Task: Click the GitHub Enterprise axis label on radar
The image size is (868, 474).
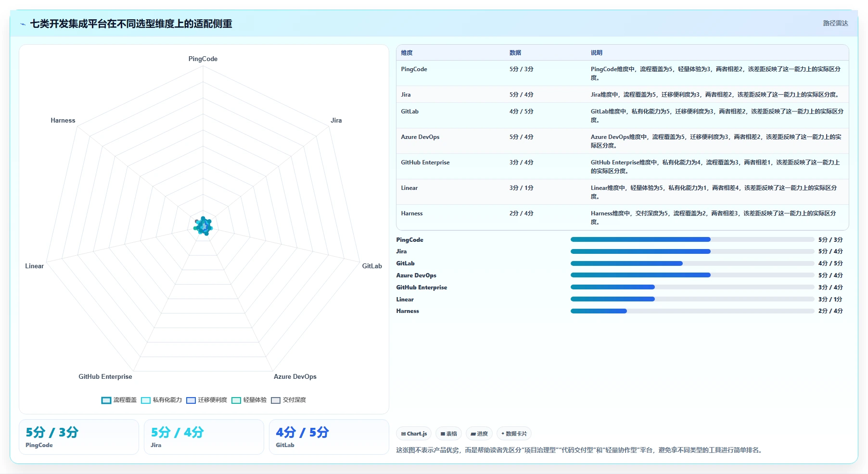Action: point(105,376)
